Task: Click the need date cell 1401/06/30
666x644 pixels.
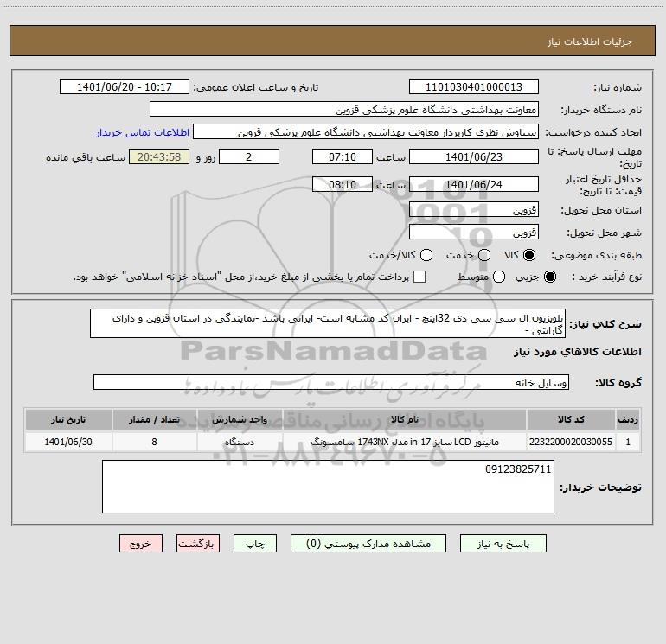Action: (x=68, y=442)
